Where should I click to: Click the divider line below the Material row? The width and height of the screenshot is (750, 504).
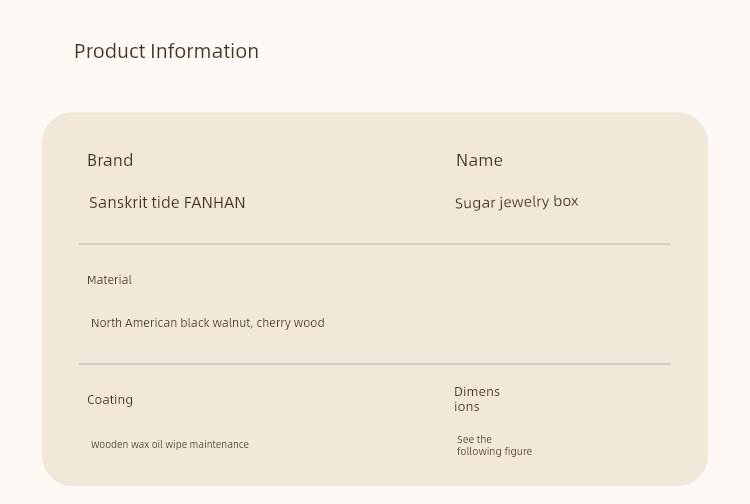coord(375,364)
